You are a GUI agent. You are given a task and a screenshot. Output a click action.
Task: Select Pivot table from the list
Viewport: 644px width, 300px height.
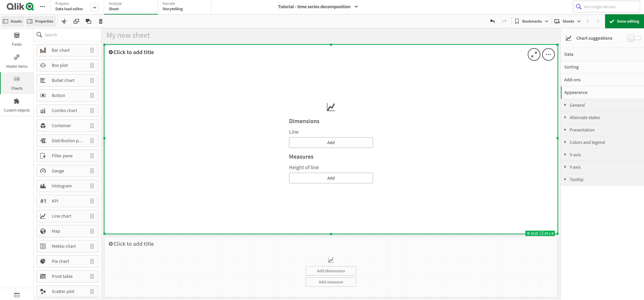tap(67, 277)
